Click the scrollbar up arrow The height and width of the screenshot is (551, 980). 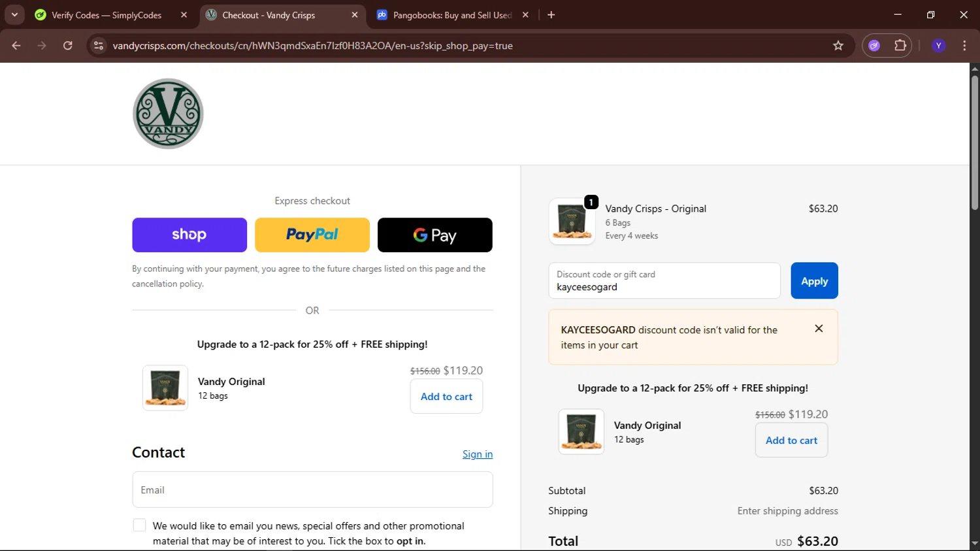coord(974,68)
